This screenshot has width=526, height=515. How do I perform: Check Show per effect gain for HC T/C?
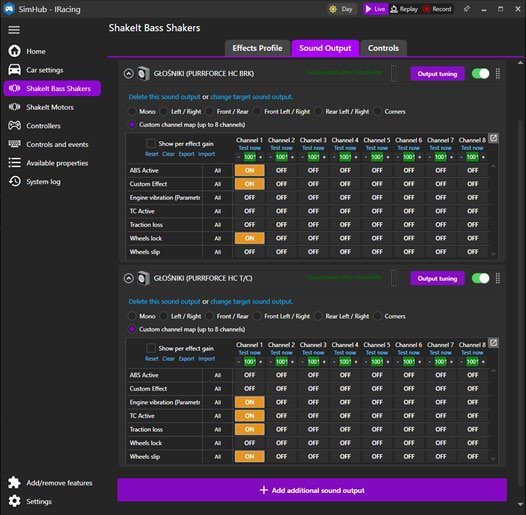(151, 348)
